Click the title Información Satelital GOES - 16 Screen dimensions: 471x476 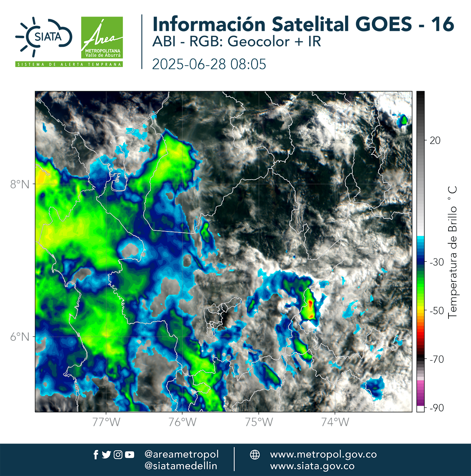tap(303, 24)
